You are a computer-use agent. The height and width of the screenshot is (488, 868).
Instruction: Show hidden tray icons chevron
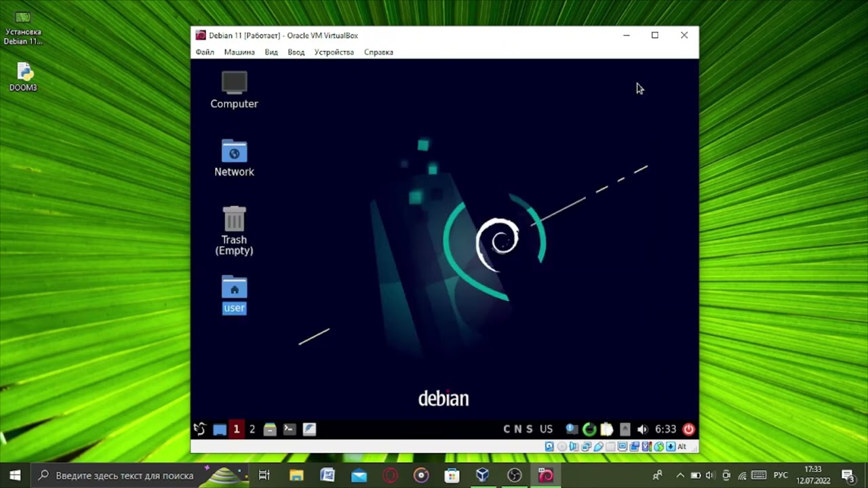[x=680, y=475]
